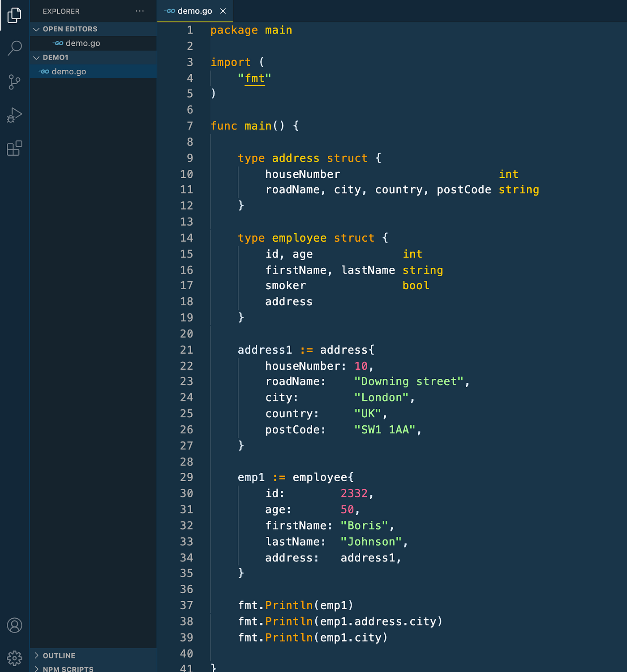Collapse the DEMO1 folder section

click(36, 57)
